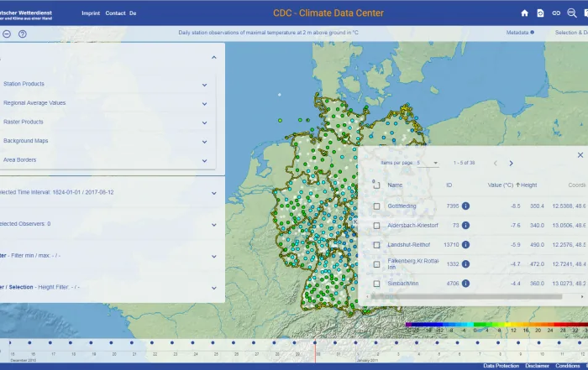Go to next page of station table
Viewport: 588px width, 370px height.
(x=511, y=164)
